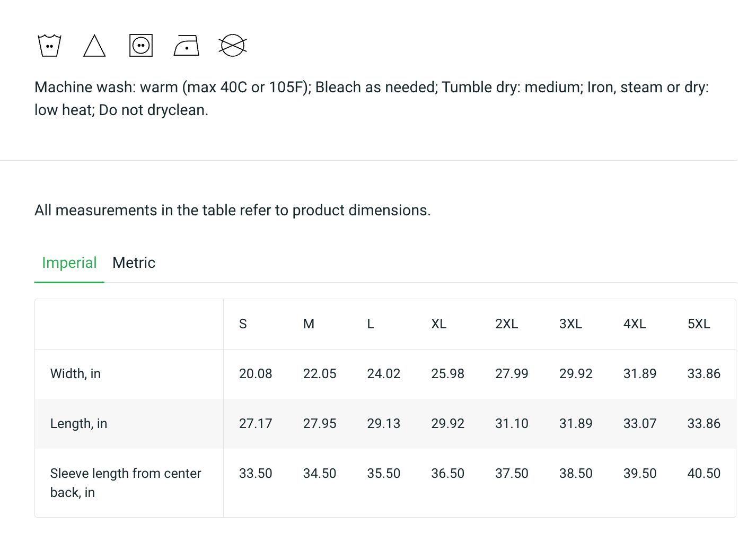
Task: Click length value 33.07
Action: [640, 424]
